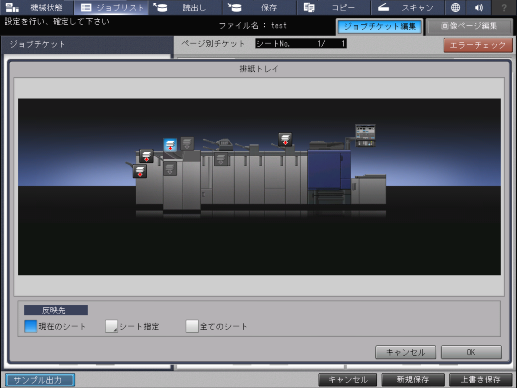Click the エラーチェック button
517x388 pixels.
(478, 45)
